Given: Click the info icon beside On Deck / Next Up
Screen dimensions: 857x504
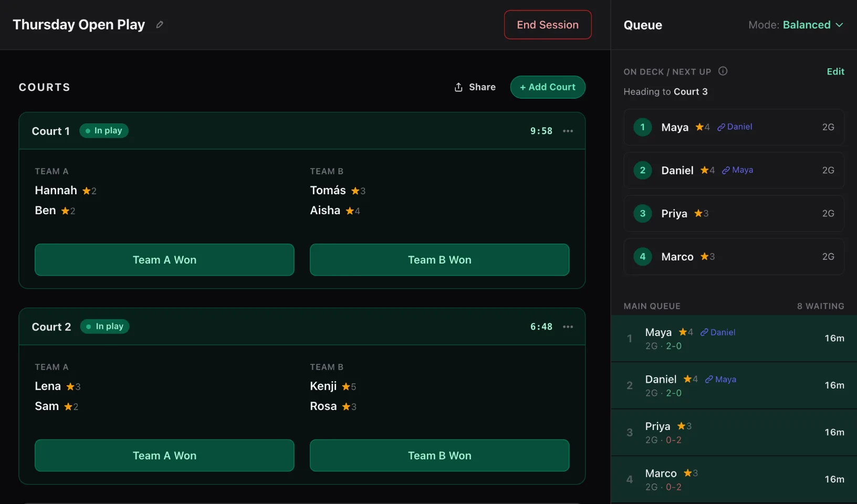Looking at the screenshot, I should 723,71.
